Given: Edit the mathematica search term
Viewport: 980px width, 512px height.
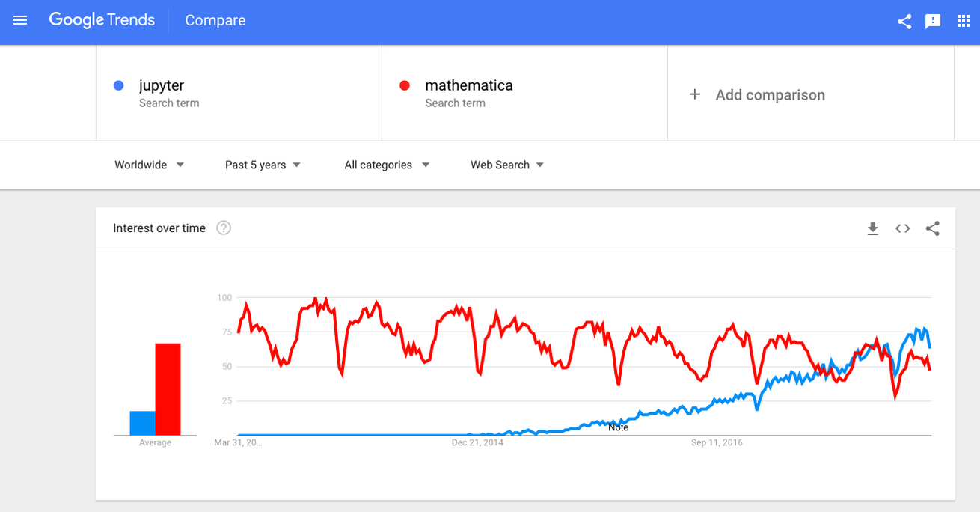Looking at the screenshot, I should (x=468, y=85).
